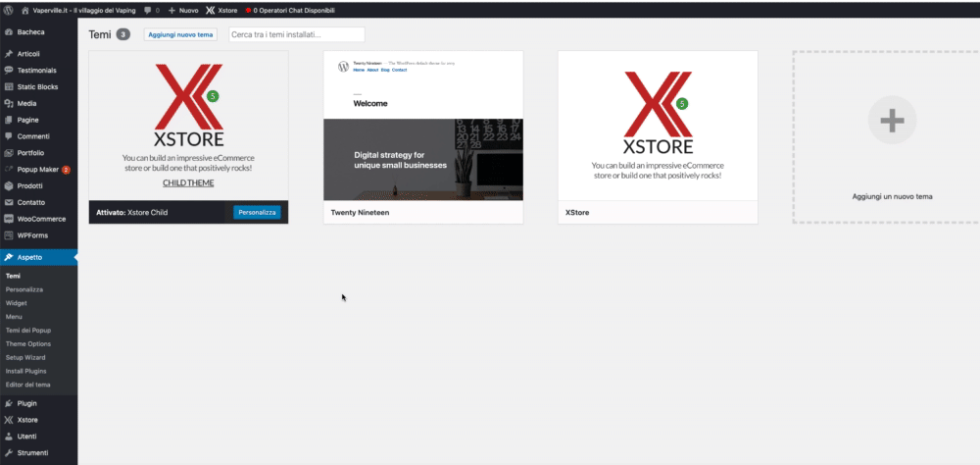Click the Utenti user icon
Image resolution: width=980 pixels, height=465 pixels.
coord(9,437)
